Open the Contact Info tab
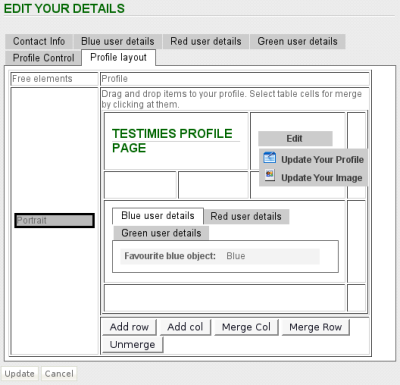This screenshot has height=385, width=400. [39, 41]
